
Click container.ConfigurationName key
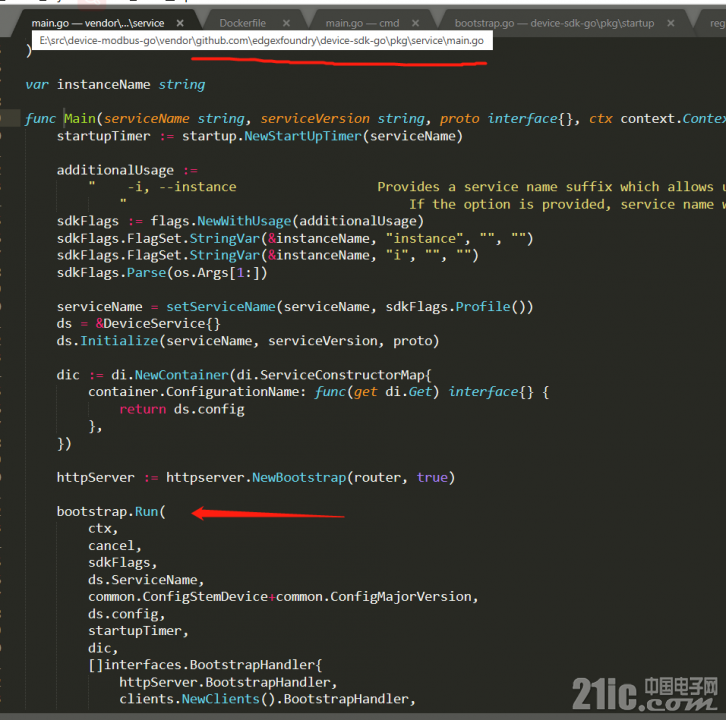194,392
